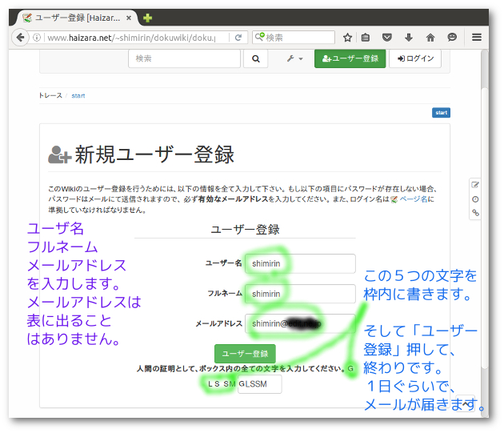504x433 pixels.
Task: Open the Firefox hamburger menu
Action: pyautogui.click(x=477, y=37)
